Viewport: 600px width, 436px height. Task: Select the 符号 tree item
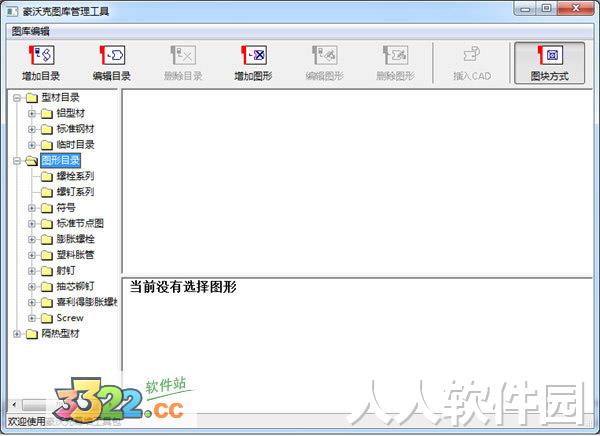click(66, 208)
